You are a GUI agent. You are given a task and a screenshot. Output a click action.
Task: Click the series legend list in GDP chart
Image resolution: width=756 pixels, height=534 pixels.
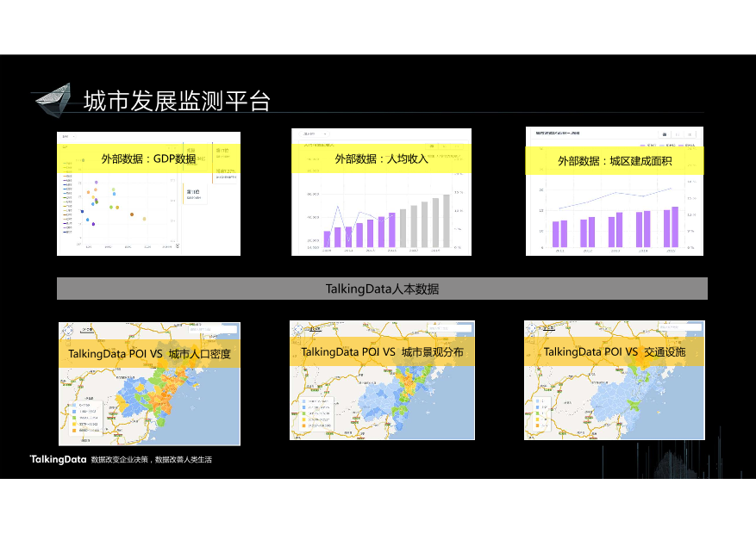(67, 198)
